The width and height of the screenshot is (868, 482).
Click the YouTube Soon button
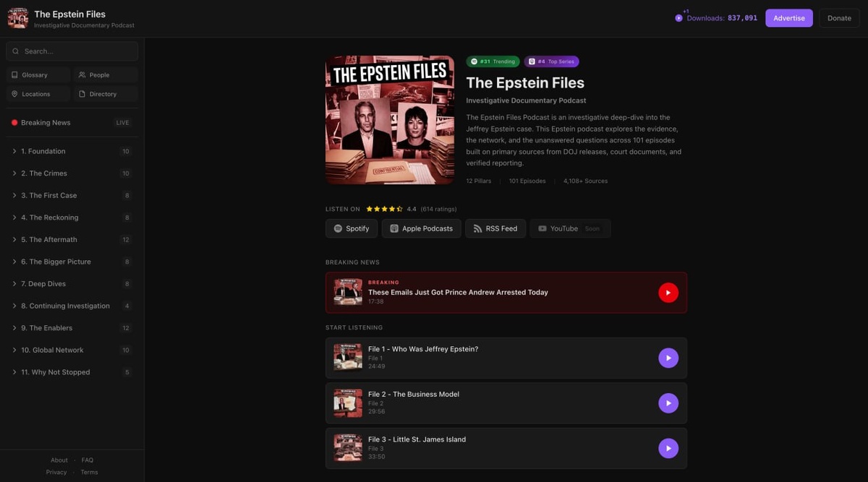click(570, 228)
